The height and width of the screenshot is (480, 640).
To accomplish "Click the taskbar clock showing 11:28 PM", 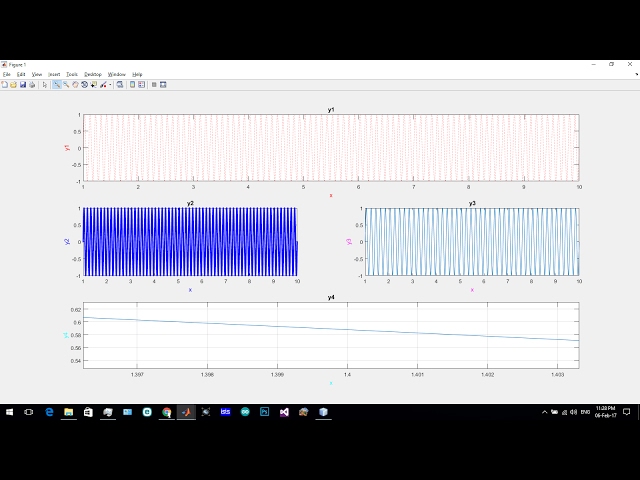I will pos(605,412).
